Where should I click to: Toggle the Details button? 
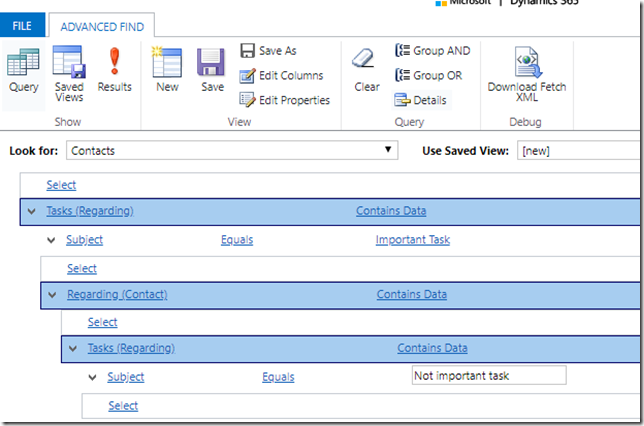(x=421, y=100)
